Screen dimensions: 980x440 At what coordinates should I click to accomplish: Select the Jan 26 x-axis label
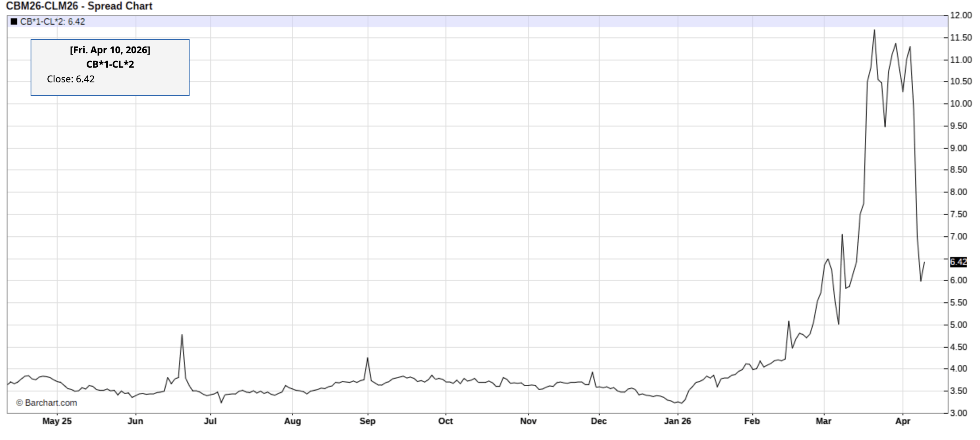pyautogui.click(x=677, y=421)
